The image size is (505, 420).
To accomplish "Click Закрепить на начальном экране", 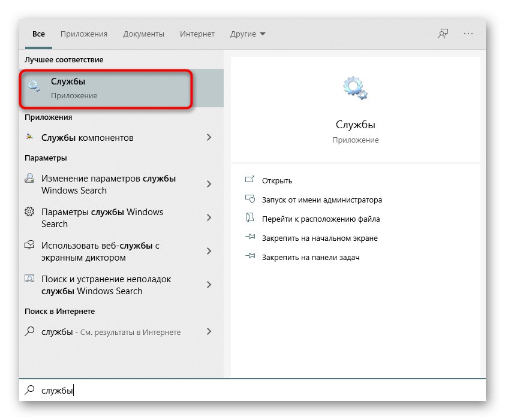I will point(320,238).
